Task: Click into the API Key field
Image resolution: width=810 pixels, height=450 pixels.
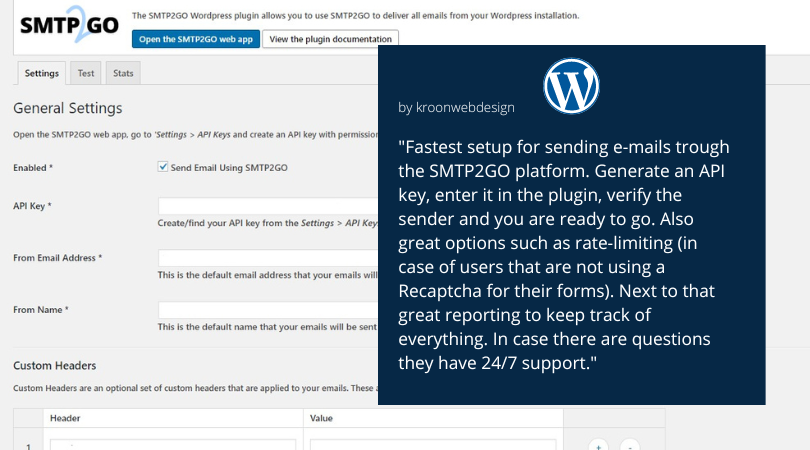Action: 268,206
